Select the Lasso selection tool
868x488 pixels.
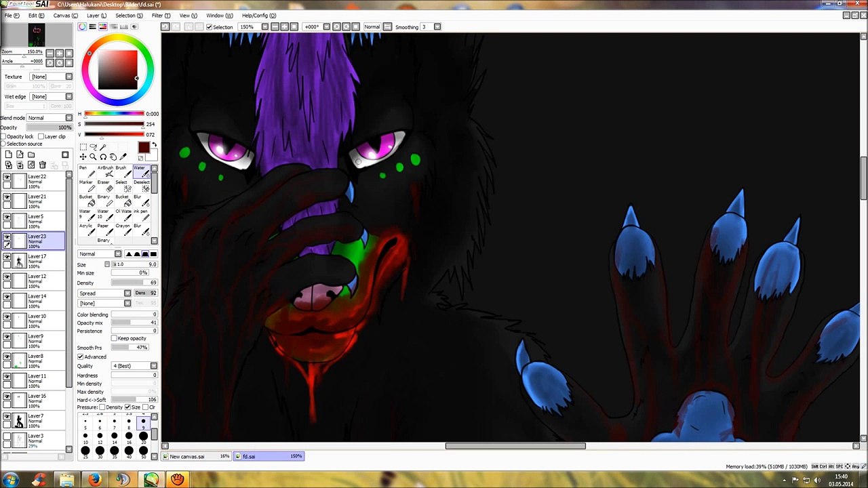click(93, 147)
